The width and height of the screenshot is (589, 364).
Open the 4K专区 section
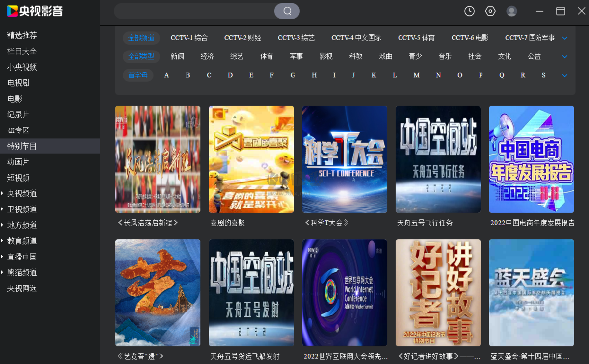18,130
